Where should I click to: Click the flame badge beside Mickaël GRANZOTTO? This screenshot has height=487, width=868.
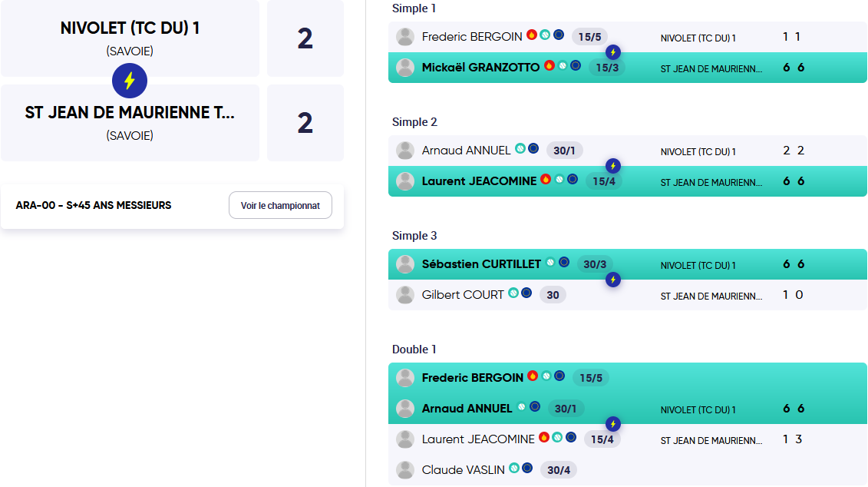click(550, 66)
